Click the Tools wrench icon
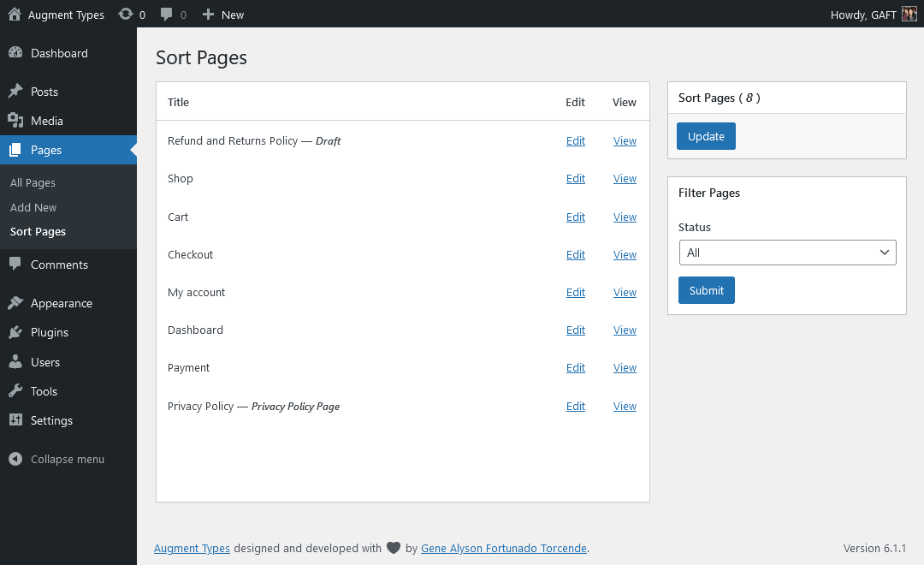 point(15,391)
